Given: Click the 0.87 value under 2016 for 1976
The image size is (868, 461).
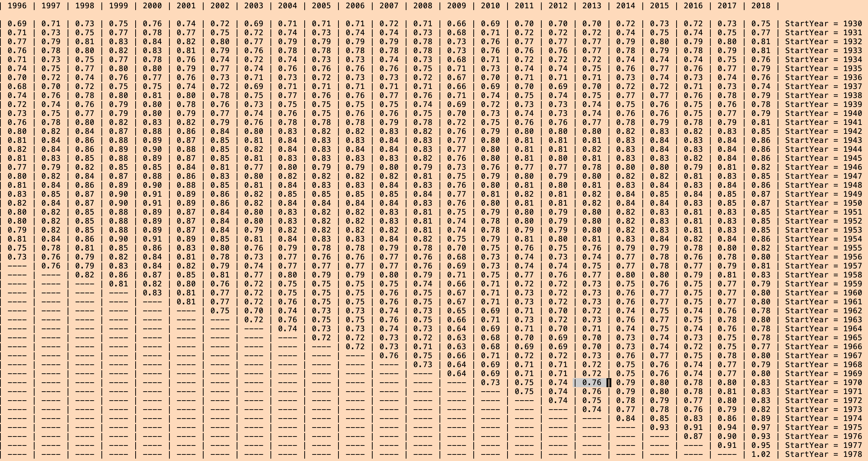Looking at the screenshot, I should click(693, 436).
